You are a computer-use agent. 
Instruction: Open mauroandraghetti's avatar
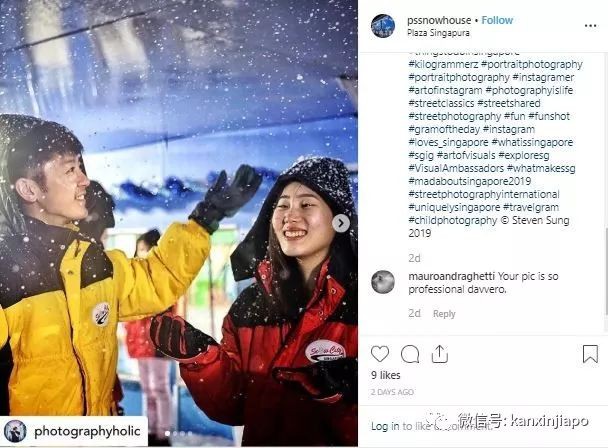[x=383, y=282]
